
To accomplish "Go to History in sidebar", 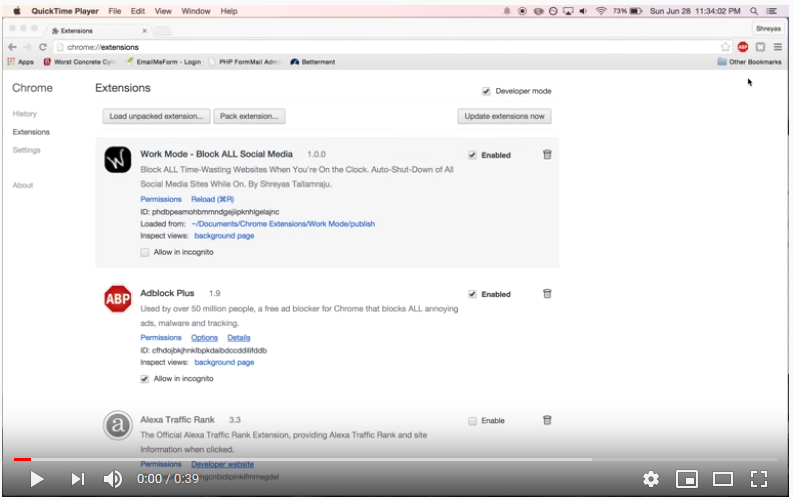I will (x=25, y=114).
